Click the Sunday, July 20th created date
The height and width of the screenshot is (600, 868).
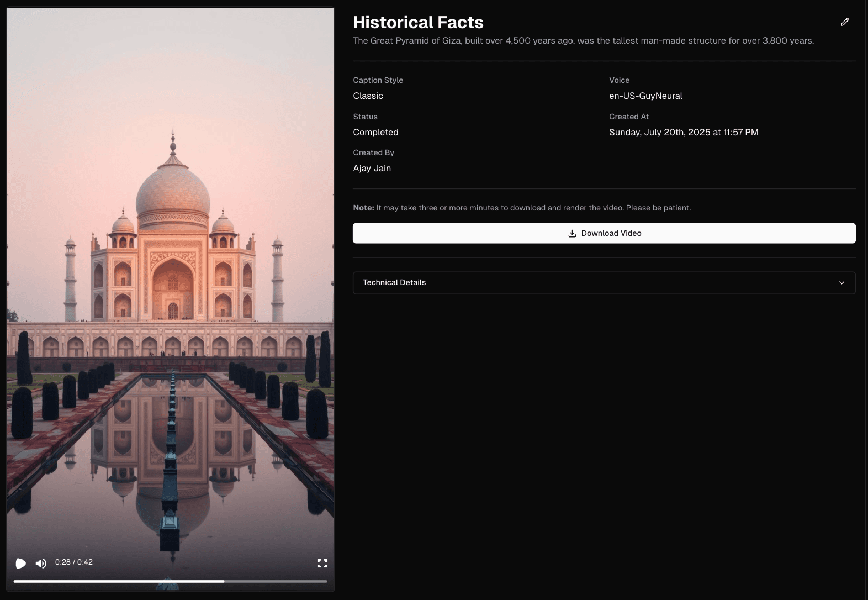(684, 132)
